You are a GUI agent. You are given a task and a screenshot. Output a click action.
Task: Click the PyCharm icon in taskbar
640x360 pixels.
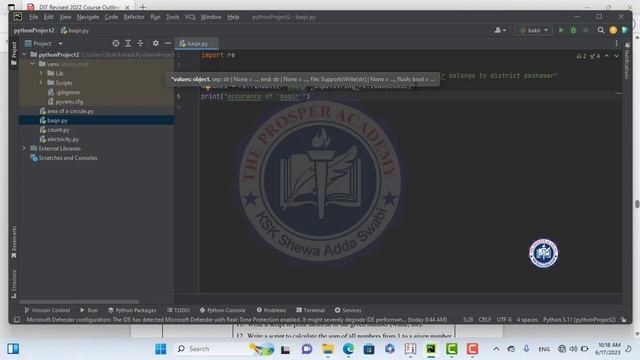pos(431,349)
